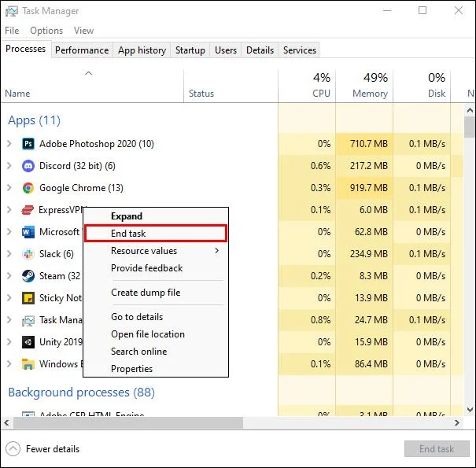Viewport: 476px width, 468px height.
Task: Switch to the Startup tab
Action: [x=190, y=50]
